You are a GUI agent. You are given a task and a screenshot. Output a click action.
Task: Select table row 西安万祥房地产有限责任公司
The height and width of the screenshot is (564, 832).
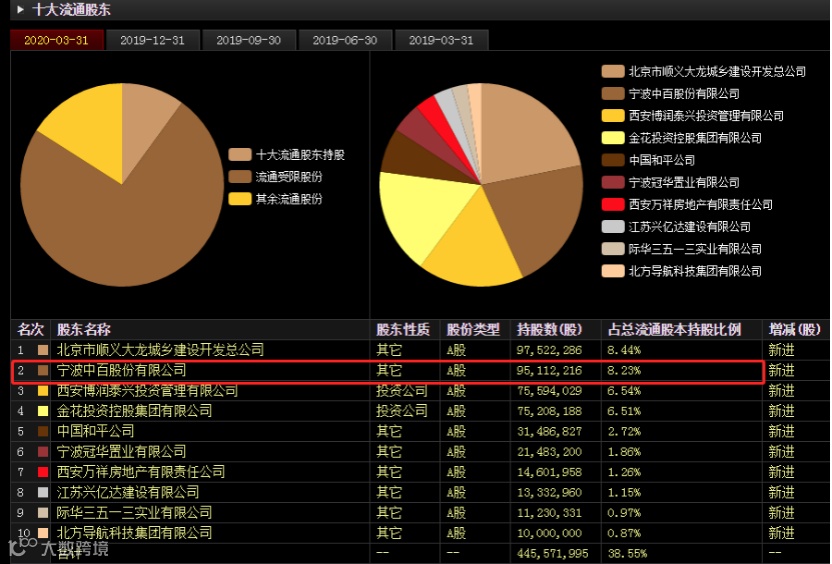click(419, 472)
